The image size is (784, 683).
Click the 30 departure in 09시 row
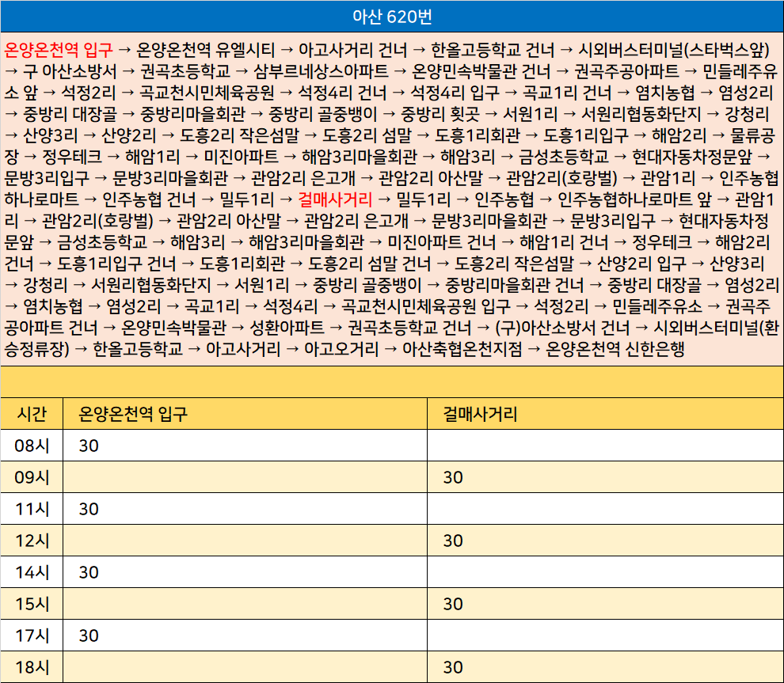tap(453, 477)
